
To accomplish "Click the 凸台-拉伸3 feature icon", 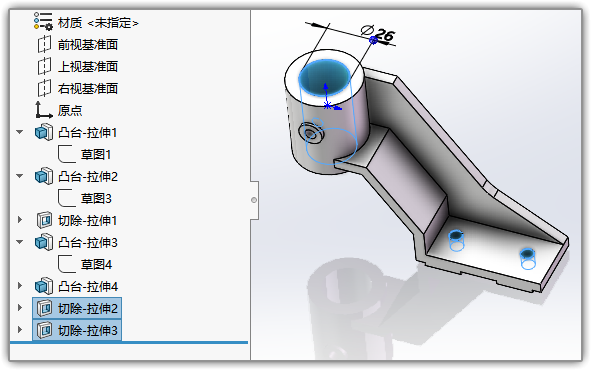I will (x=44, y=242).
